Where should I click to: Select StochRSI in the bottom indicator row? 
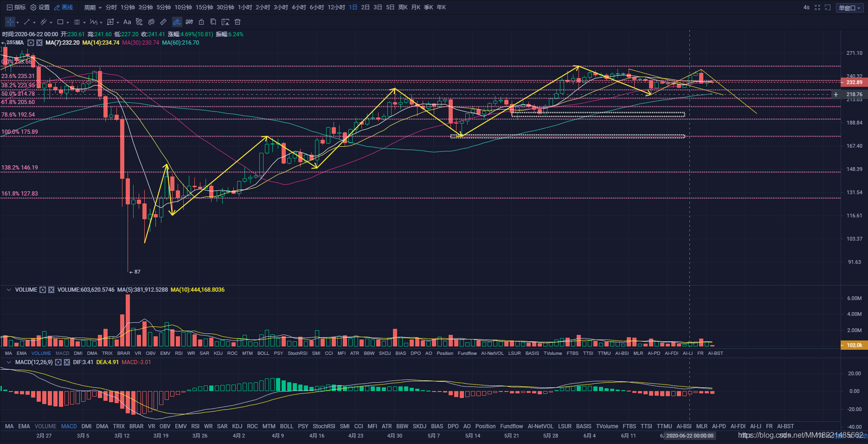point(324,426)
